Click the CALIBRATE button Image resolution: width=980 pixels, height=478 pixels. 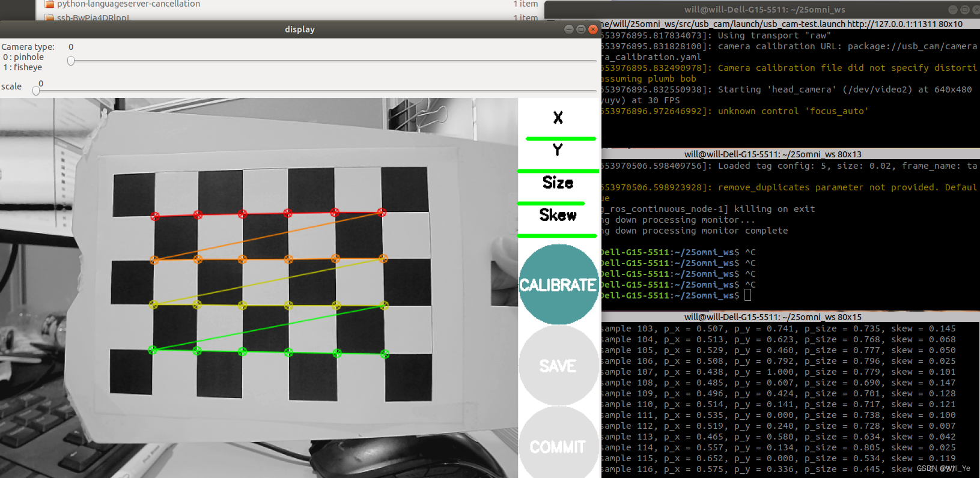(558, 284)
